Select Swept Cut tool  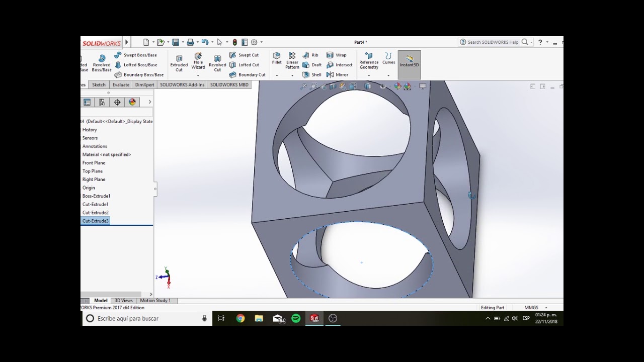coord(244,55)
